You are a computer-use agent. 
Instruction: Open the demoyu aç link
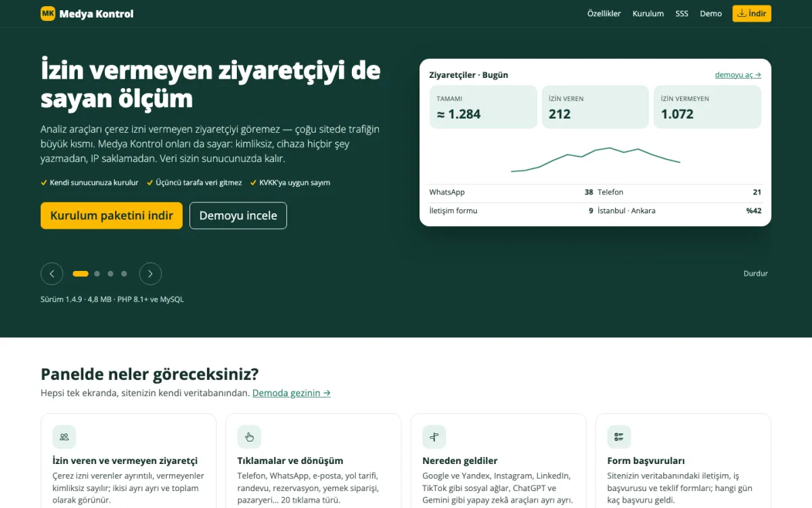[x=738, y=75]
